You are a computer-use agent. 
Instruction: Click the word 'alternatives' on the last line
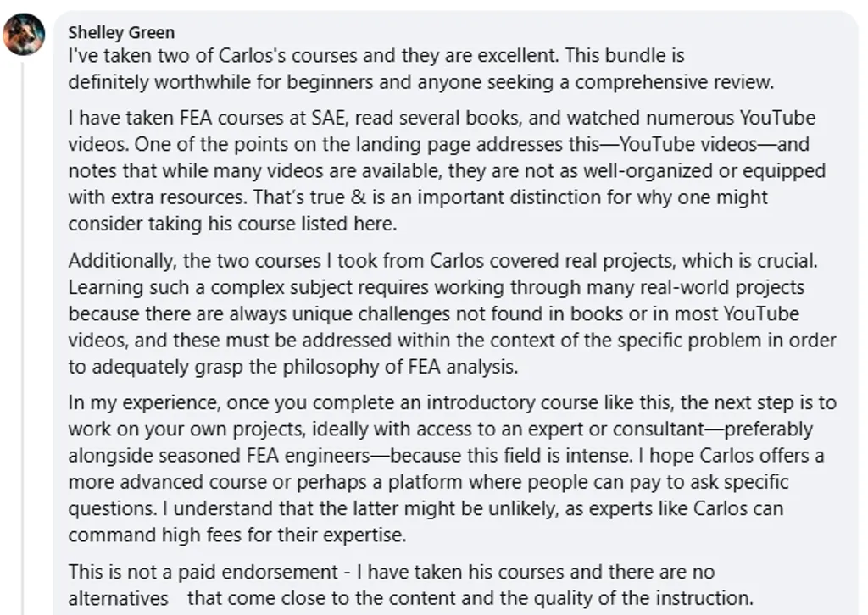[119, 598]
